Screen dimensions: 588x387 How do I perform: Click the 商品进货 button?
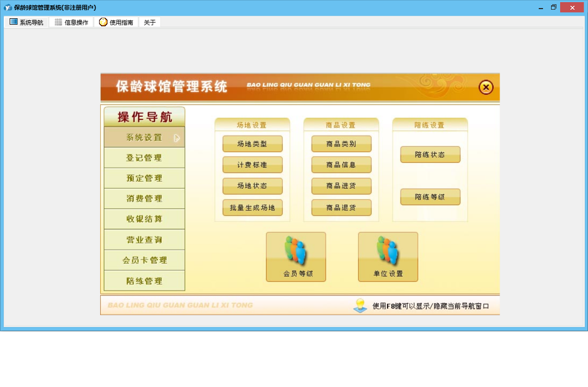(341, 186)
